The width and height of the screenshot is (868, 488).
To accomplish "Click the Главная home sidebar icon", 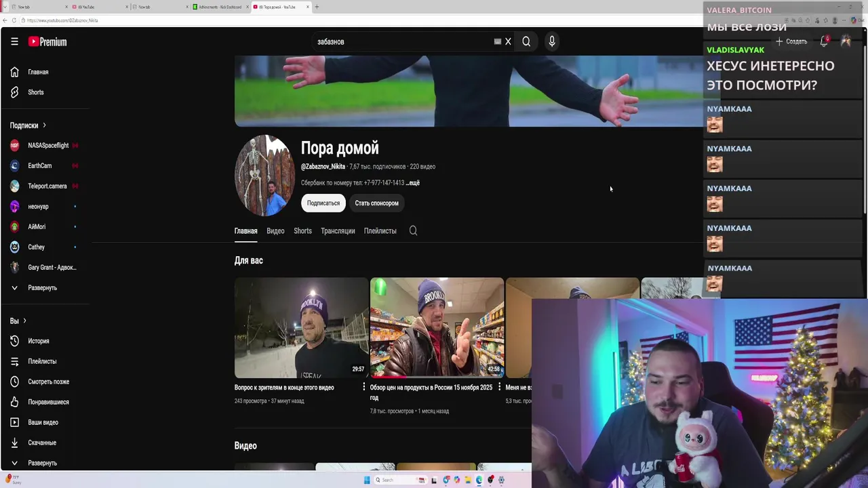I will pyautogui.click(x=14, y=72).
